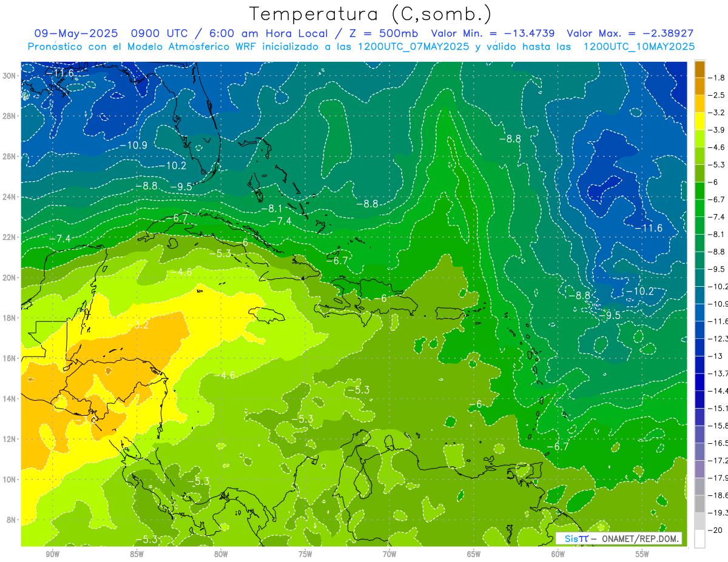
Task: Click the '22N' latitude axis label
Action: pos(9,237)
